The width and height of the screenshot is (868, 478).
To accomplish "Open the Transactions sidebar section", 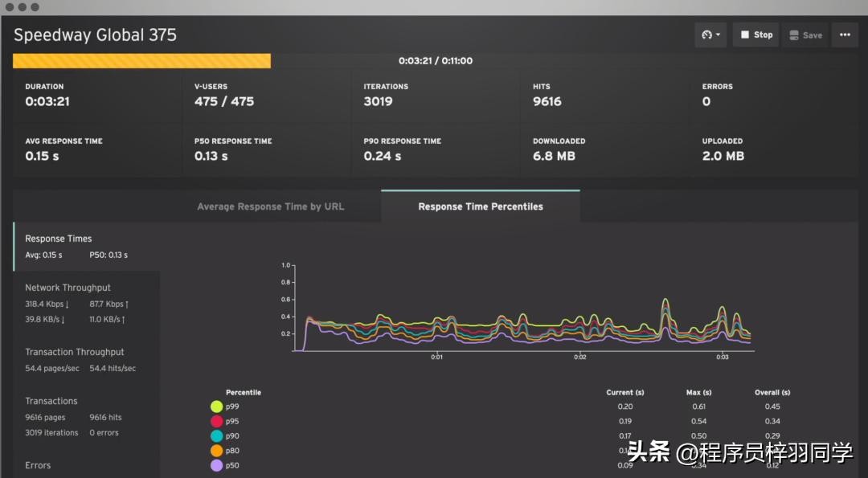I will tap(51, 401).
